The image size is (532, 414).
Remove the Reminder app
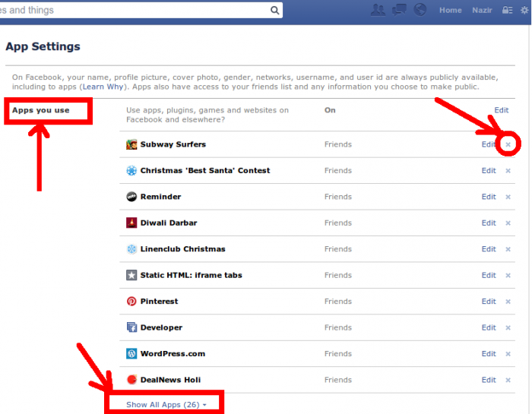[508, 197]
